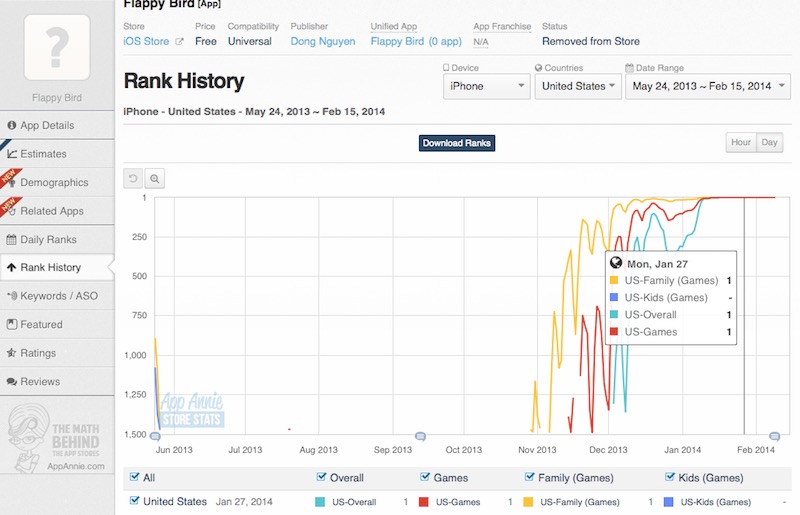Open the Estimates section
Viewport: 800px width, 515px height.
[x=57, y=154]
